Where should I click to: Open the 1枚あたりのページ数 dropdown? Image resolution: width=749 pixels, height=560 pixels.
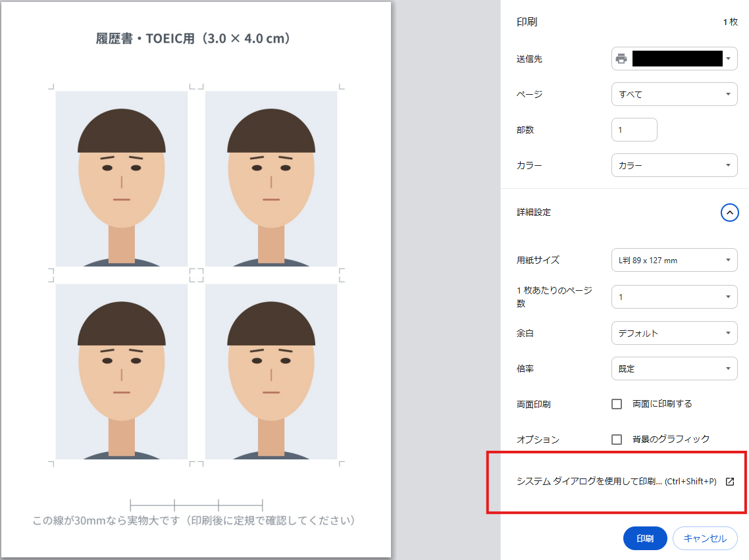click(x=674, y=297)
